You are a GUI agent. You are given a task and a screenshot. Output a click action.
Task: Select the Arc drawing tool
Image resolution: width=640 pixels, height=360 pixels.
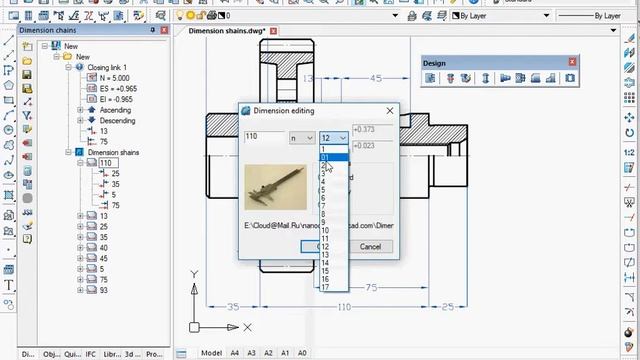pos(9,115)
